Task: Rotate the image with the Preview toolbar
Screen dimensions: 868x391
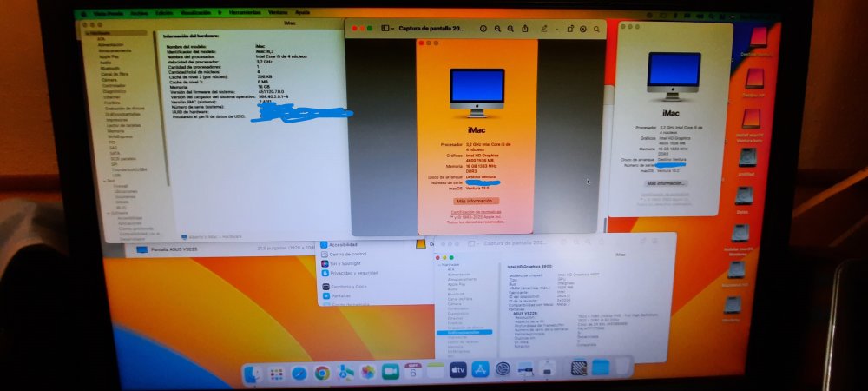Action: click(570, 29)
